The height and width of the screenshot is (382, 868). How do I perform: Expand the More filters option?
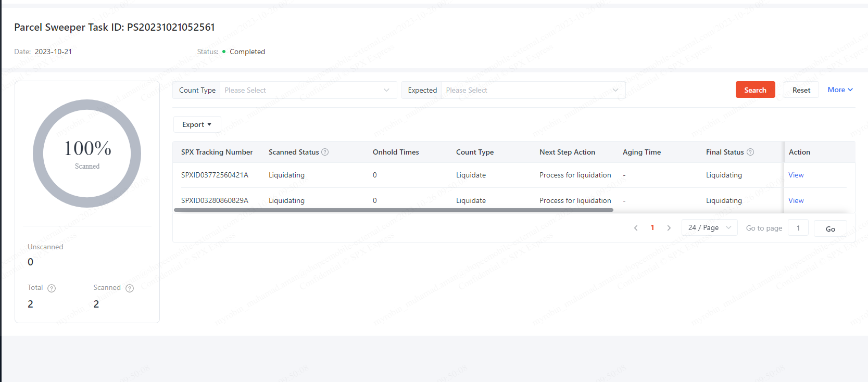point(840,90)
